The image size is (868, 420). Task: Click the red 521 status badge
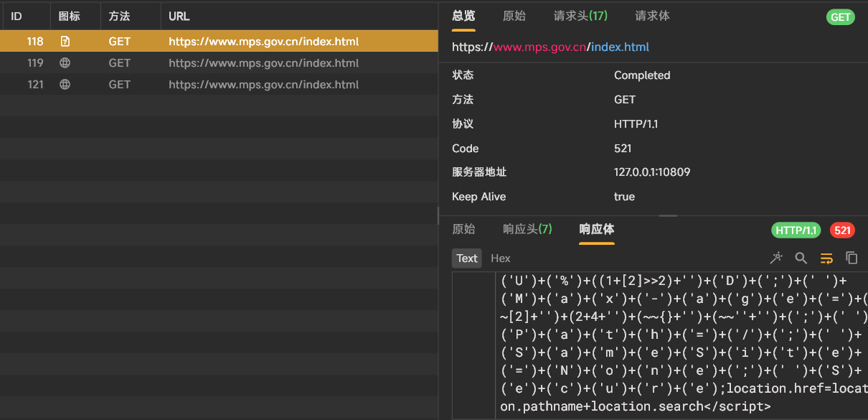pos(843,230)
